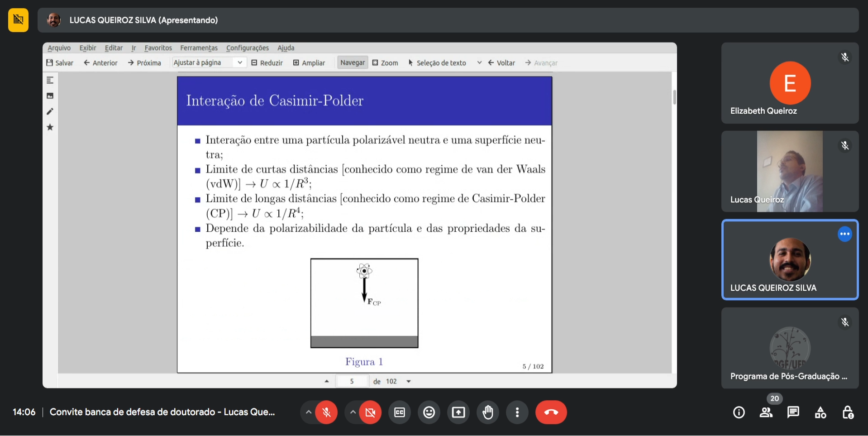Image resolution: width=868 pixels, height=436 pixels.
Task: Click Ampliar zoom in button
Action: click(309, 63)
